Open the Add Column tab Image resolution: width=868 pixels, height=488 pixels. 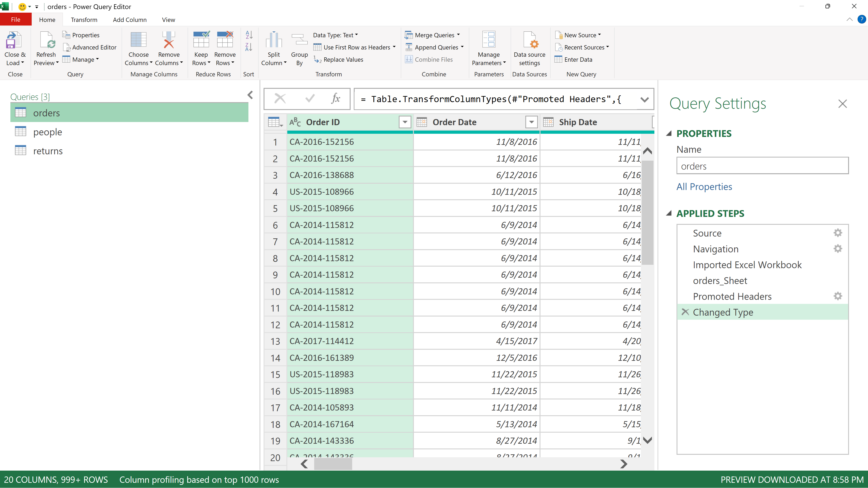click(x=129, y=19)
